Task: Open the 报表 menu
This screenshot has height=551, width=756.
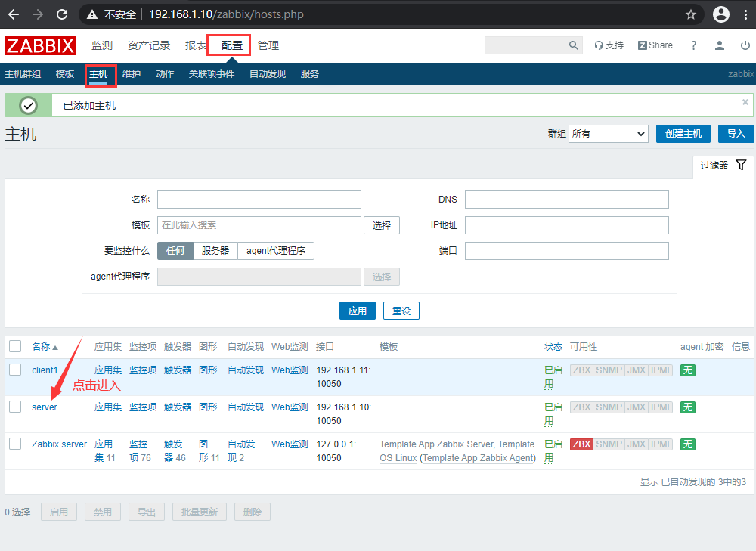Action: [x=196, y=45]
